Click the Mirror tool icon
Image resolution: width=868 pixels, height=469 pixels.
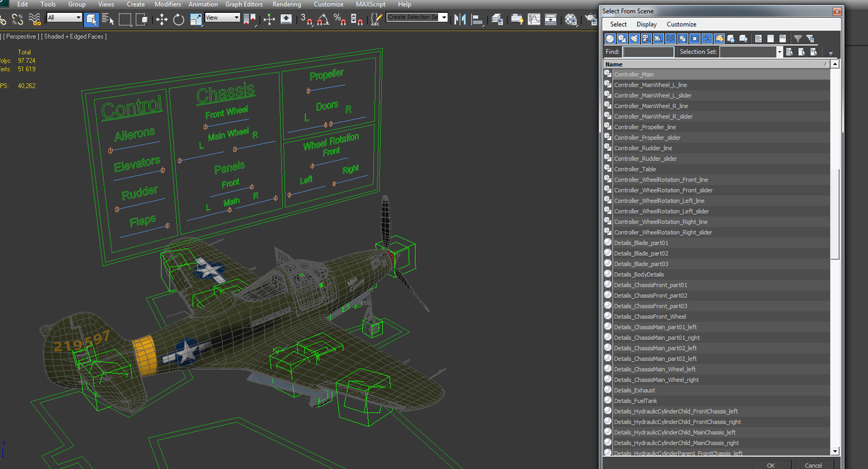point(460,19)
